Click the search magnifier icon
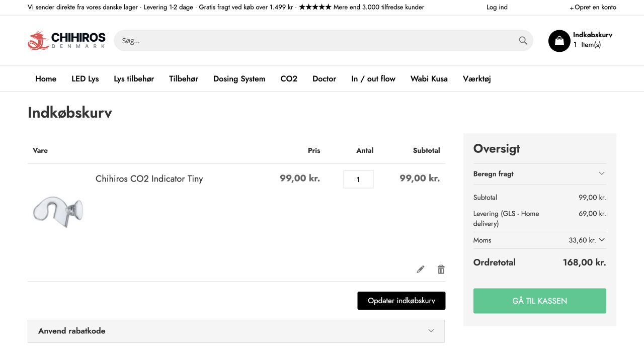Viewport: 644px width, 362px height. tap(523, 41)
